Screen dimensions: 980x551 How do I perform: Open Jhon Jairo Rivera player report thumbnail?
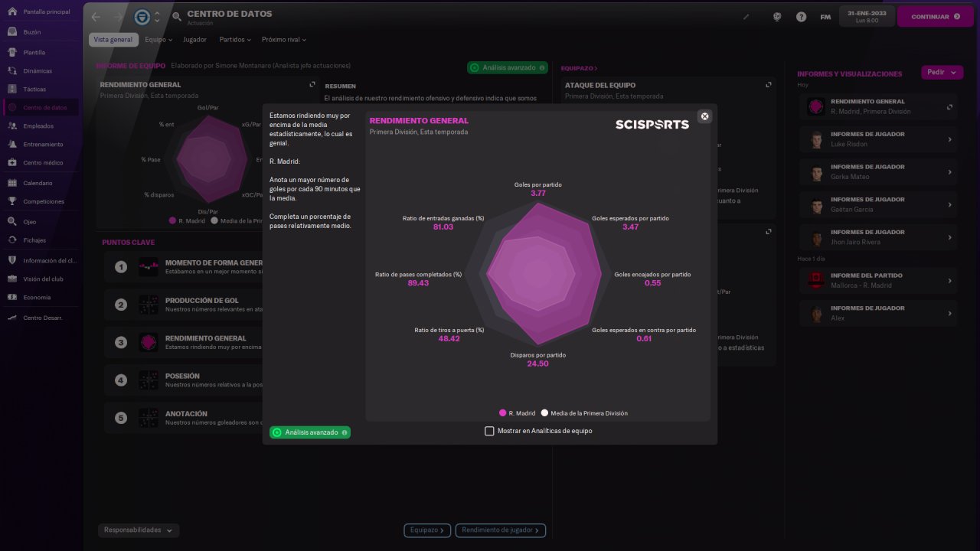(x=816, y=237)
